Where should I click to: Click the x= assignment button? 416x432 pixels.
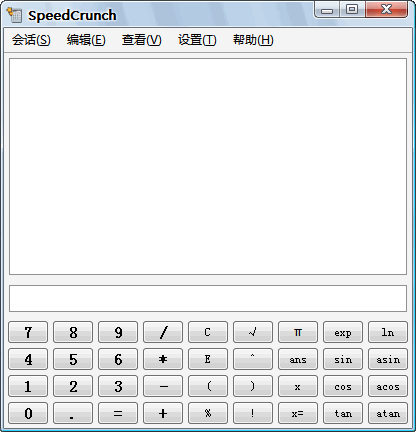pos(298,413)
